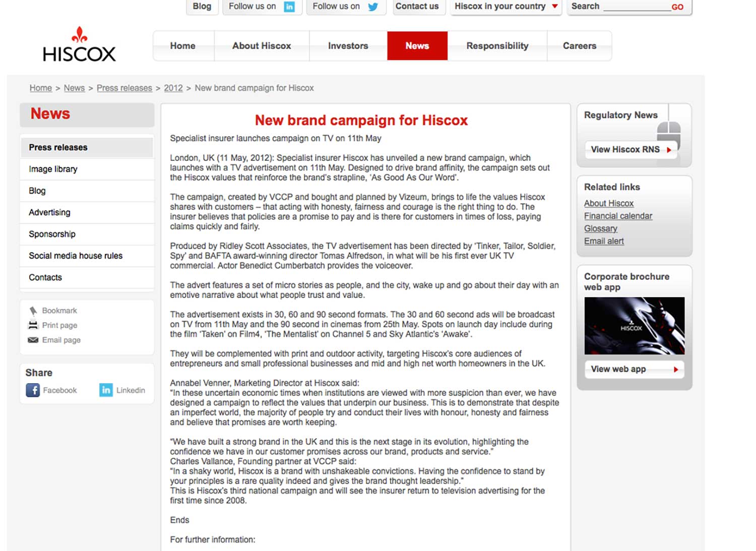Click the Bookmark pin icon
Image resolution: width=756 pixels, height=551 pixels.
tap(33, 311)
